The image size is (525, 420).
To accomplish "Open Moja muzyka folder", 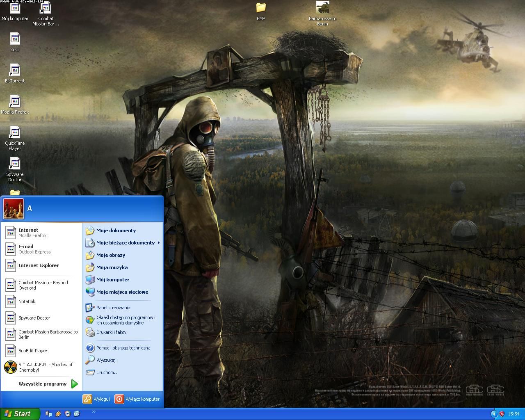I will coord(123,267).
